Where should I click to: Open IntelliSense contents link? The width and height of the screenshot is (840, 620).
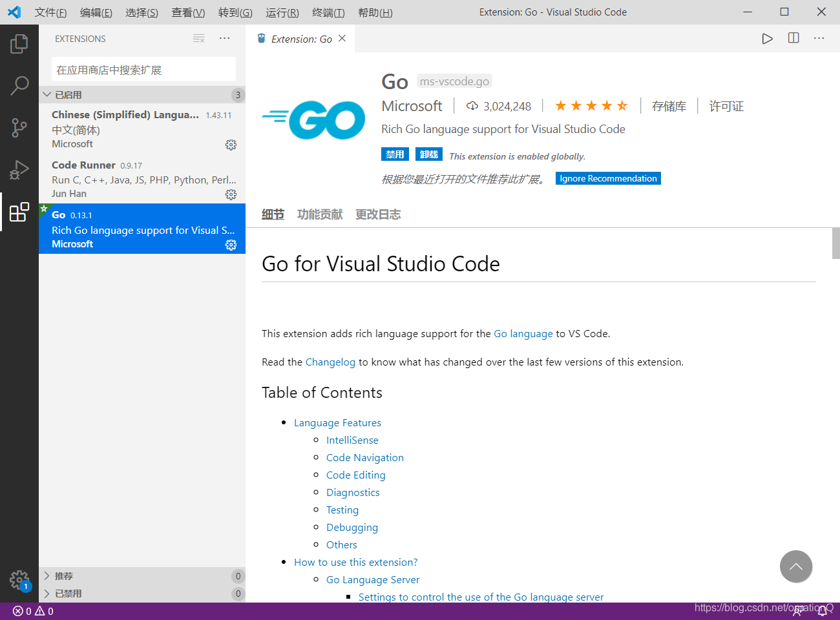pos(352,440)
